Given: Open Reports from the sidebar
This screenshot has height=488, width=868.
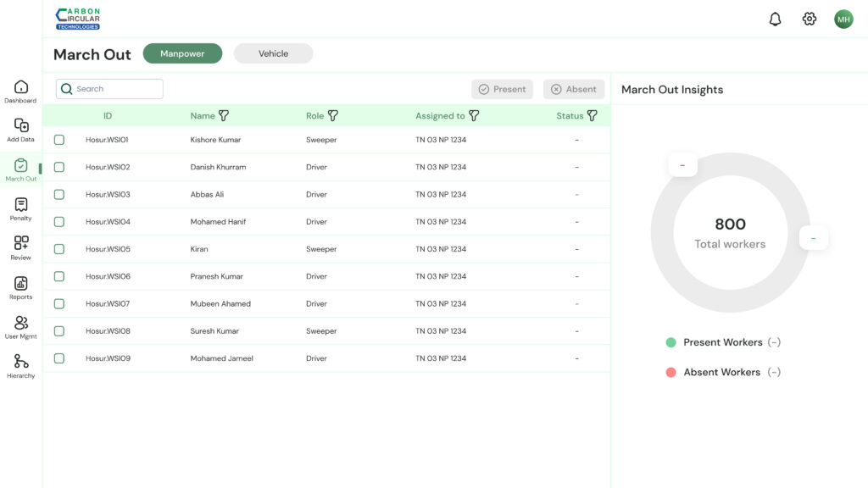Looking at the screenshot, I should (x=21, y=284).
